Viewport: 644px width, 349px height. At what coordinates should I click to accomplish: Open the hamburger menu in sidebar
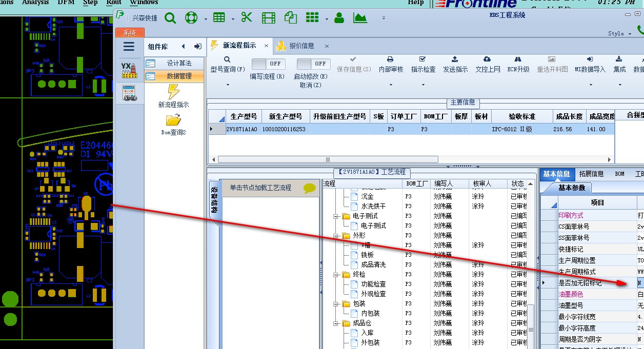pyautogui.click(x=129, y=47)
